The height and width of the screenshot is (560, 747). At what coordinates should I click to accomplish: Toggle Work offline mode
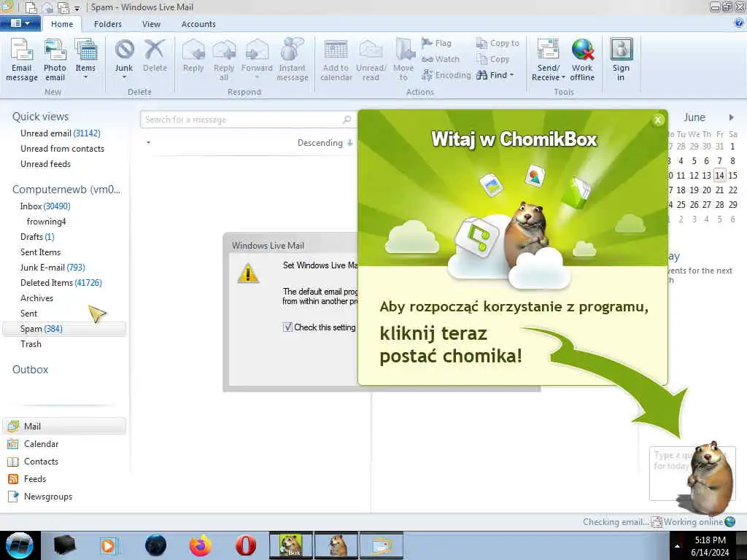(582, 60)
